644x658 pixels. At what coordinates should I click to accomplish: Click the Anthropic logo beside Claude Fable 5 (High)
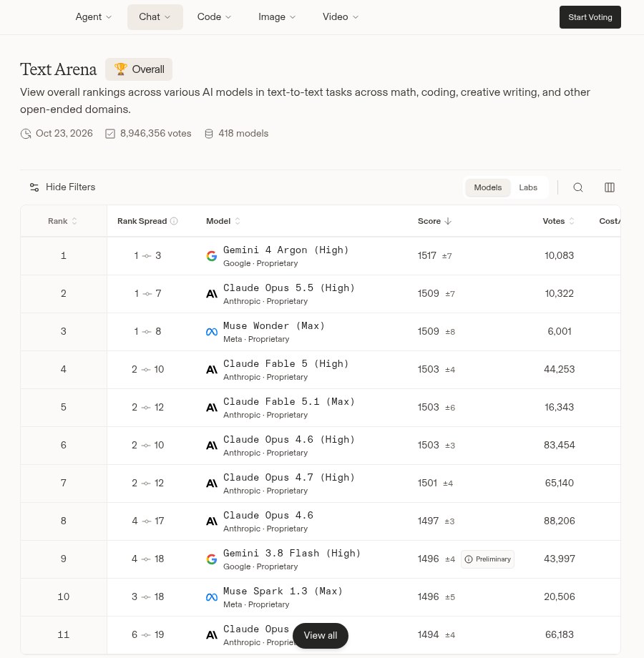tap(212, 369)
